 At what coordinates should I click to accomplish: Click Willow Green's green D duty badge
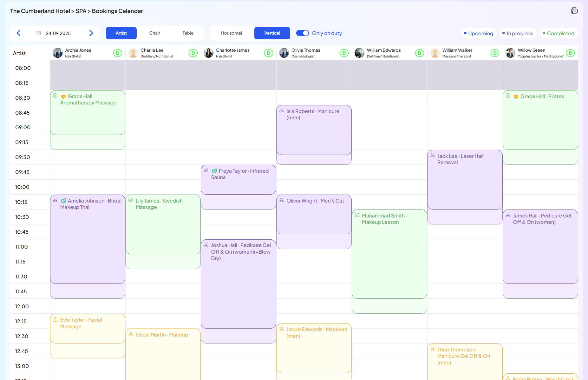pyautogui.click(x=570, y=53)
